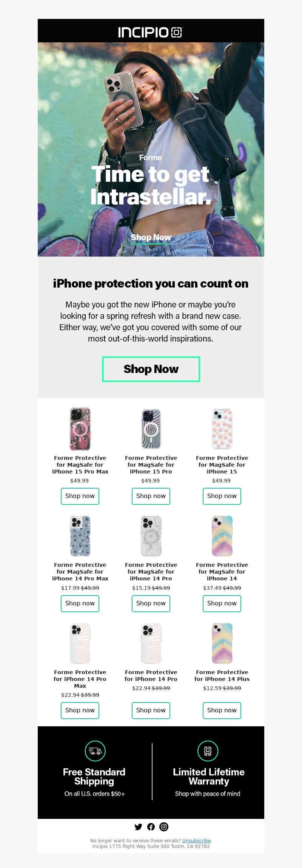Open the Facebook icon in footer

(151, 827)
